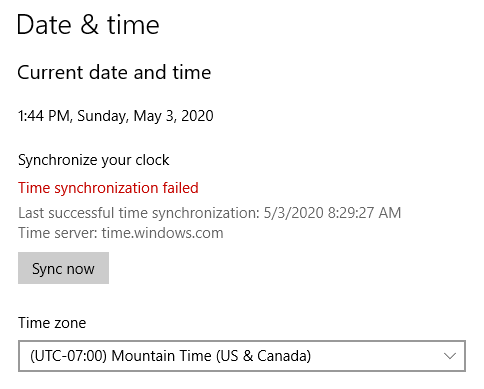
Task: Click the red Time synchronization failed message
Action: coord(108,188)
